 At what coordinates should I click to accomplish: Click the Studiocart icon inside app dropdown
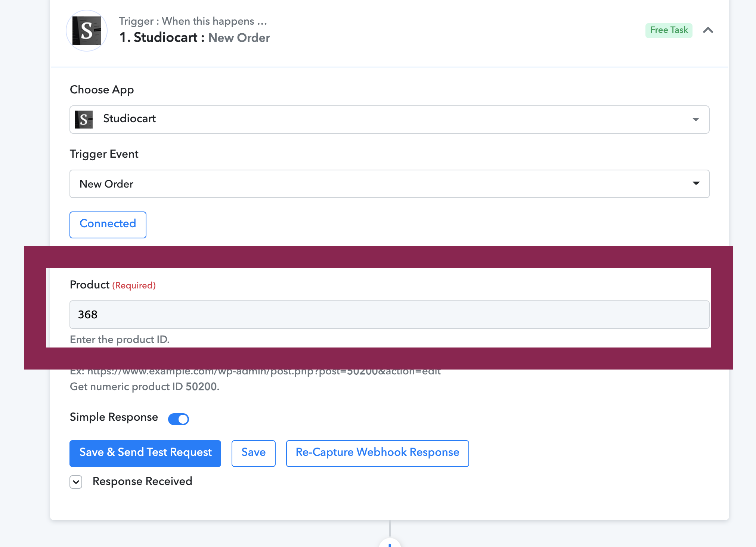point(84,120)
